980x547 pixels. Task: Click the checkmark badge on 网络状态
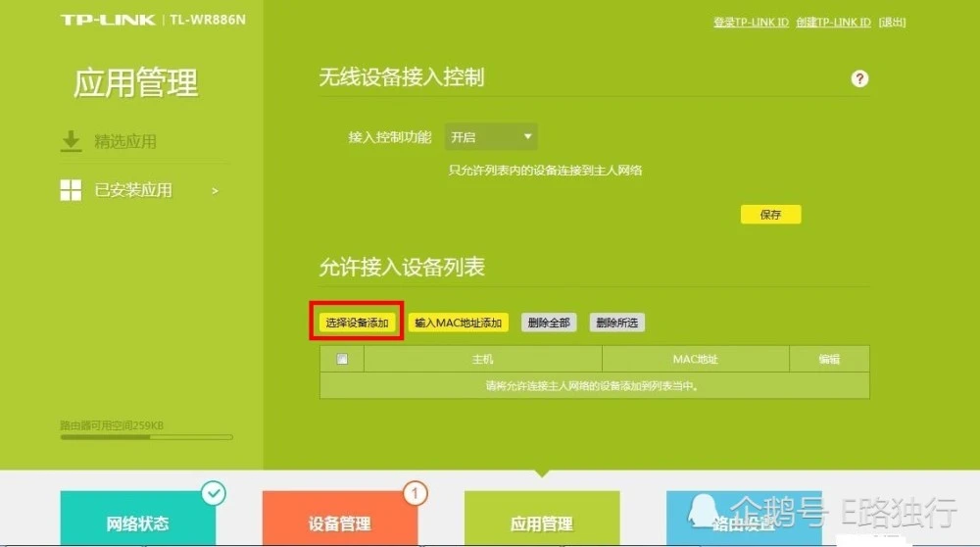pyautogui.click(x=214, y=493)
